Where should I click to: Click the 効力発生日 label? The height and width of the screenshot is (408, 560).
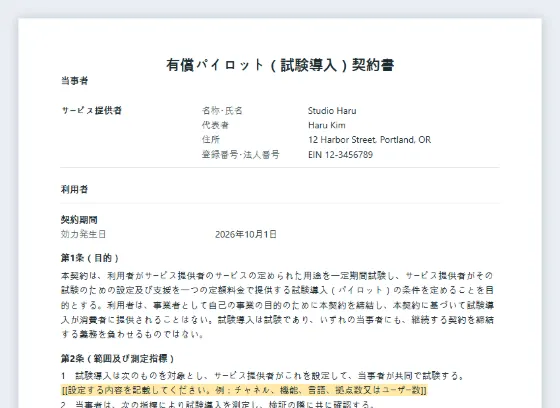[83, 234]
